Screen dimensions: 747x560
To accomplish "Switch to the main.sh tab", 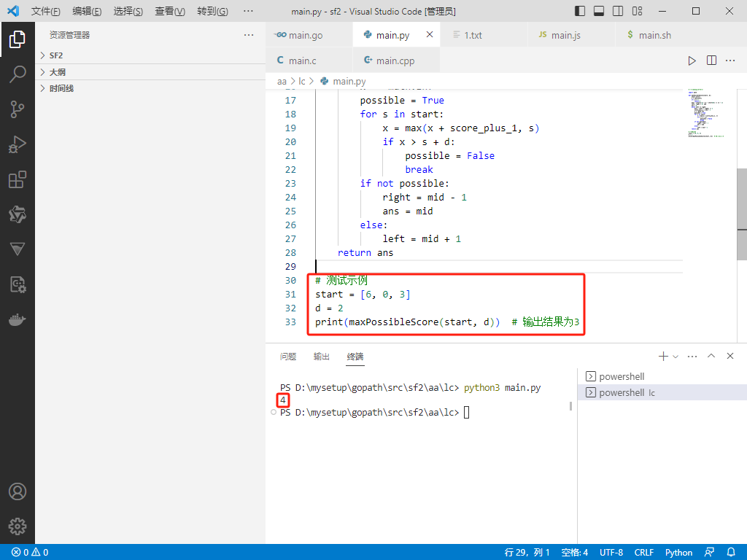I will (x=659, y=35).
